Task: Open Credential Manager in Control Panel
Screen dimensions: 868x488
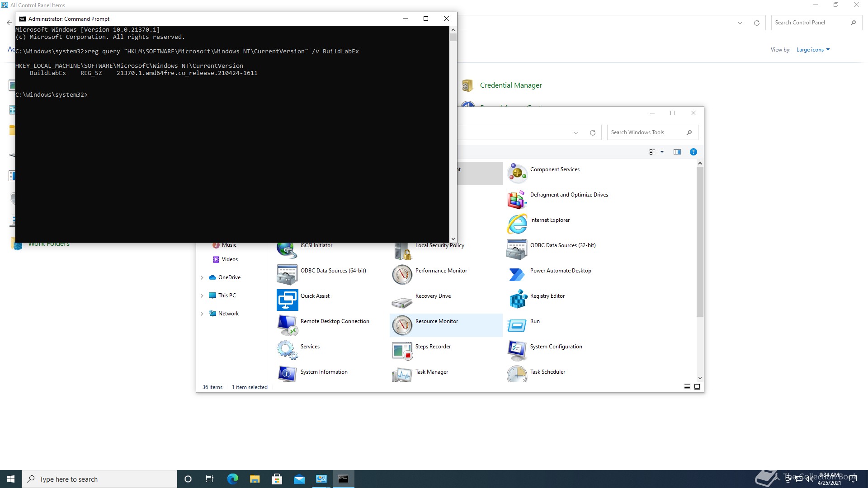Action: [x=511, y=85]
